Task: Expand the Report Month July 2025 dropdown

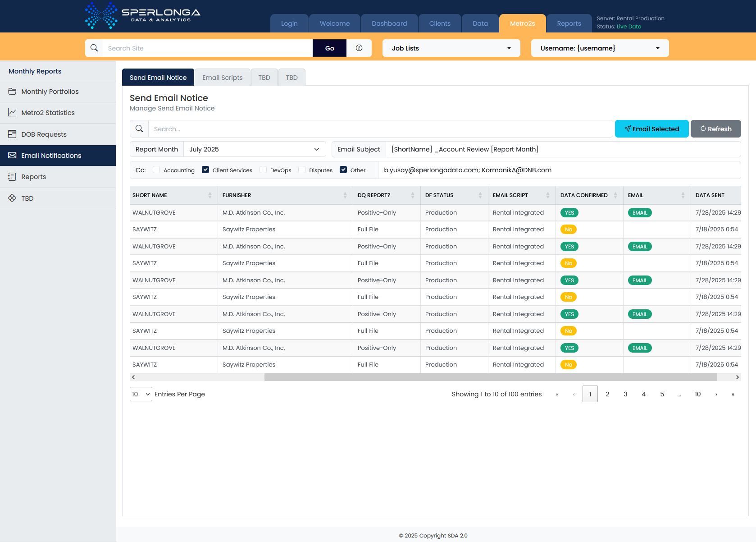Action: point(255,149)
